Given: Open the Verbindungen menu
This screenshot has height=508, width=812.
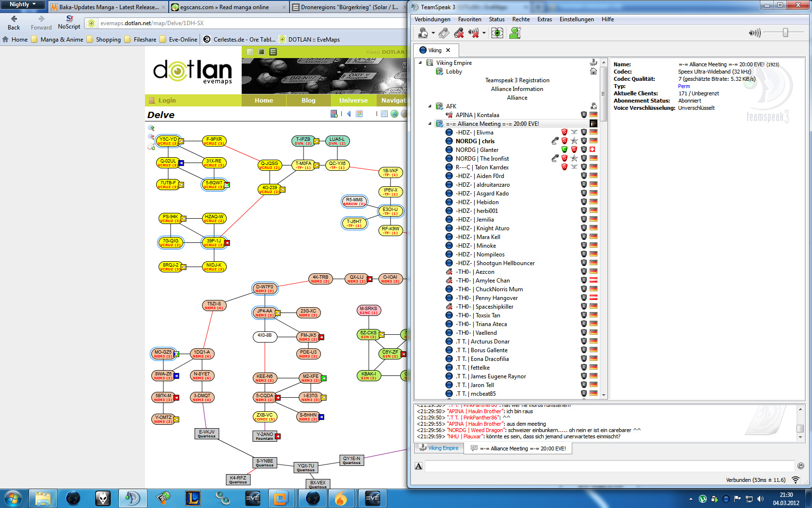Looking at the screenshot, I should 432,19.
